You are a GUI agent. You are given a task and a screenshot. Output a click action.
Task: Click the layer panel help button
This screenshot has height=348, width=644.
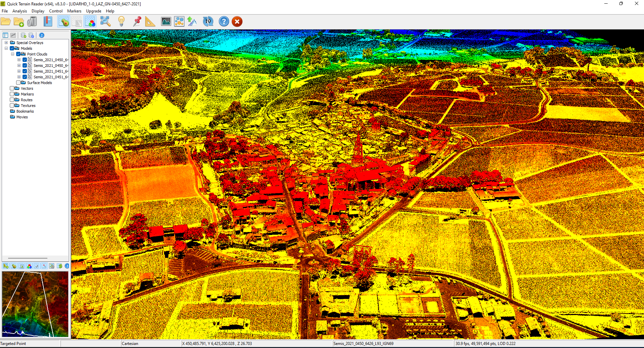tap(41, 35)
